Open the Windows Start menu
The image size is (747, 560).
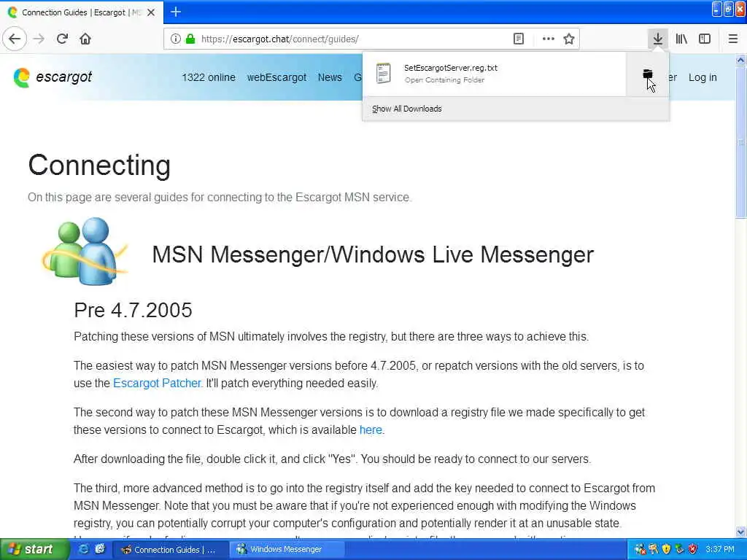pyautogui.click(x=34, y=549)
